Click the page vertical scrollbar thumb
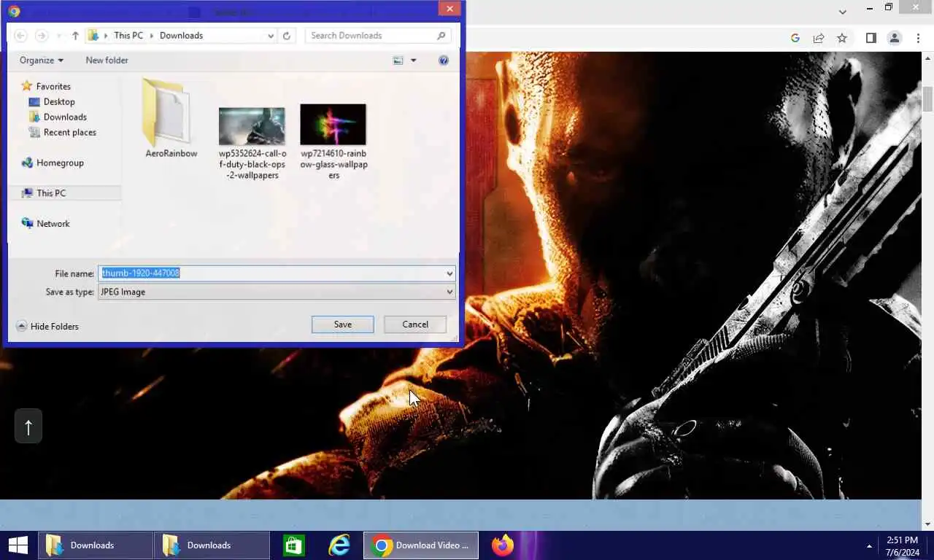The width and height of the screenshot is (934, 560). 927,98
